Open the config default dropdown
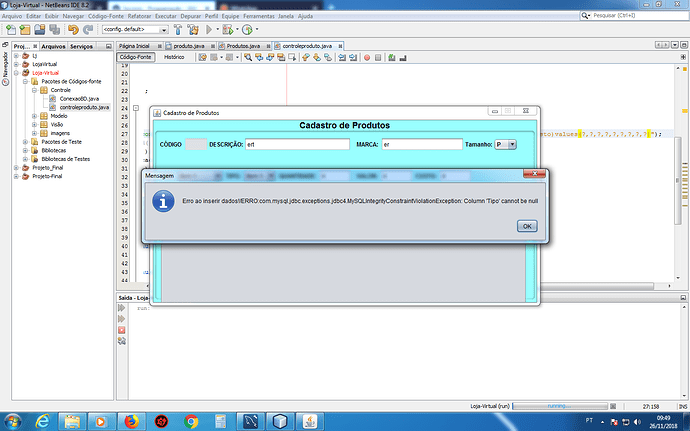 (x=135, y=29)
